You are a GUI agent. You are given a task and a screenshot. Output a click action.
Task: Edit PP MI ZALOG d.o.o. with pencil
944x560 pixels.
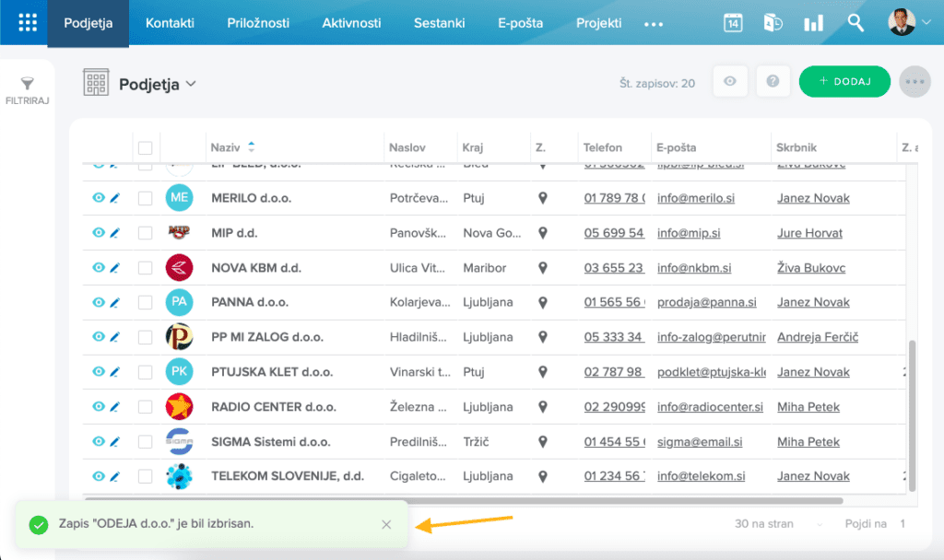point(115,337)
